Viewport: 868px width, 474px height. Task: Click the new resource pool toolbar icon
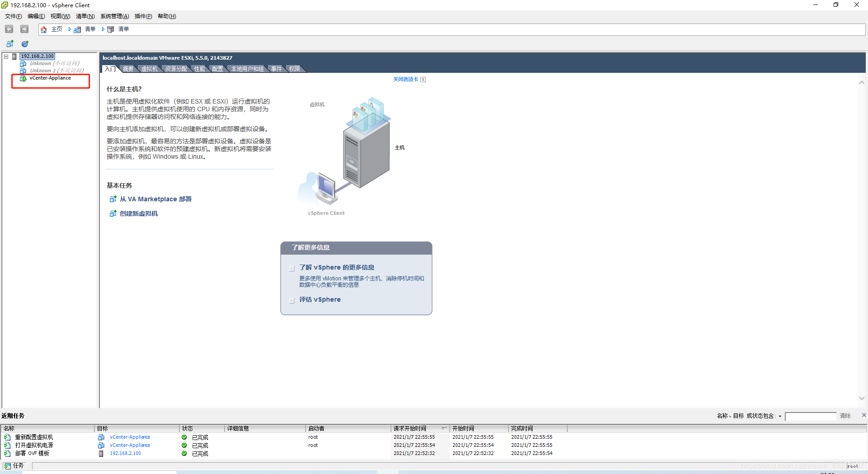coord(25,44)
